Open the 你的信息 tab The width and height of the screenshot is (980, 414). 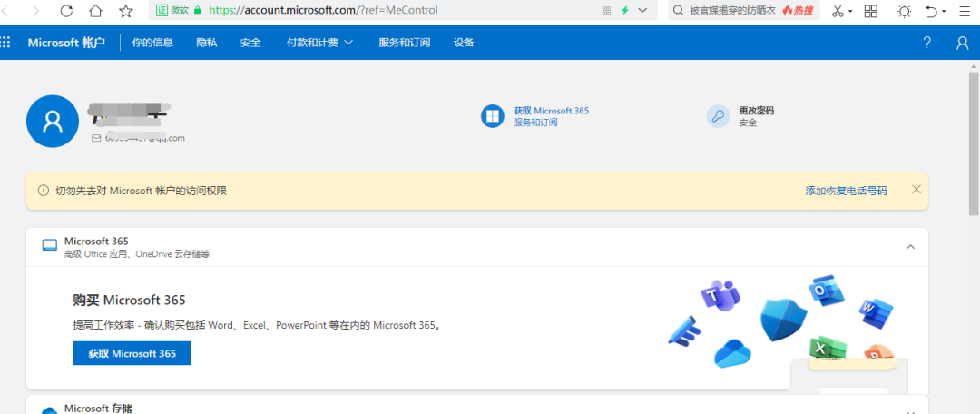click(152, 43)
